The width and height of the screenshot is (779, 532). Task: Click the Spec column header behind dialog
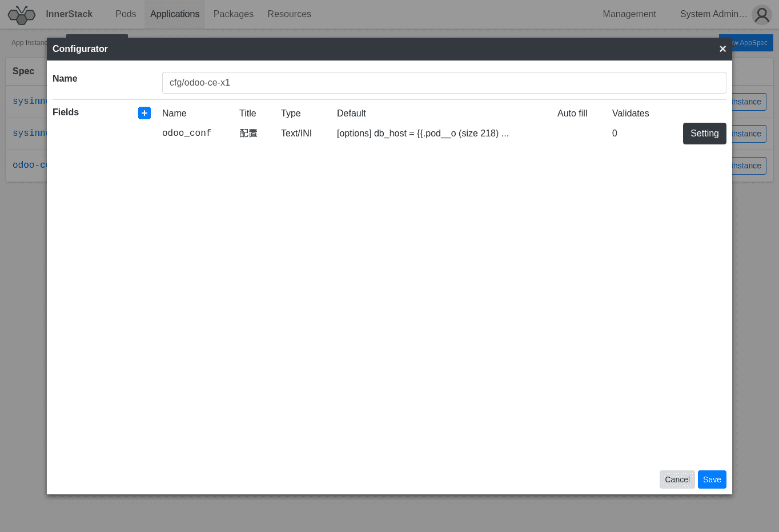(x=23, y=71)
